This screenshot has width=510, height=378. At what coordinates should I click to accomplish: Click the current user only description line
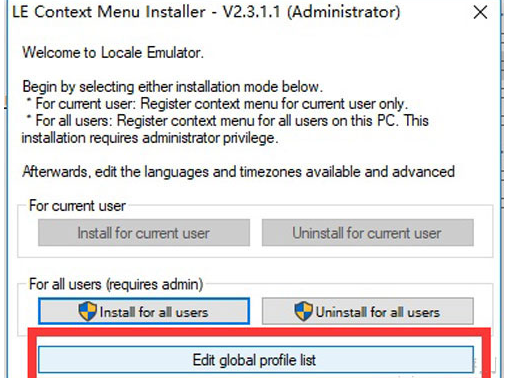(217, 104)
